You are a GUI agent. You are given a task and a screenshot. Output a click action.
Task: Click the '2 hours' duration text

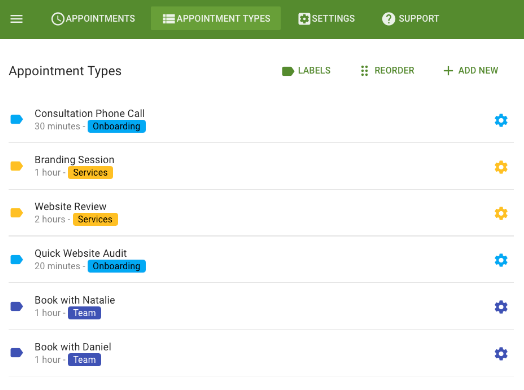(50, 219)
